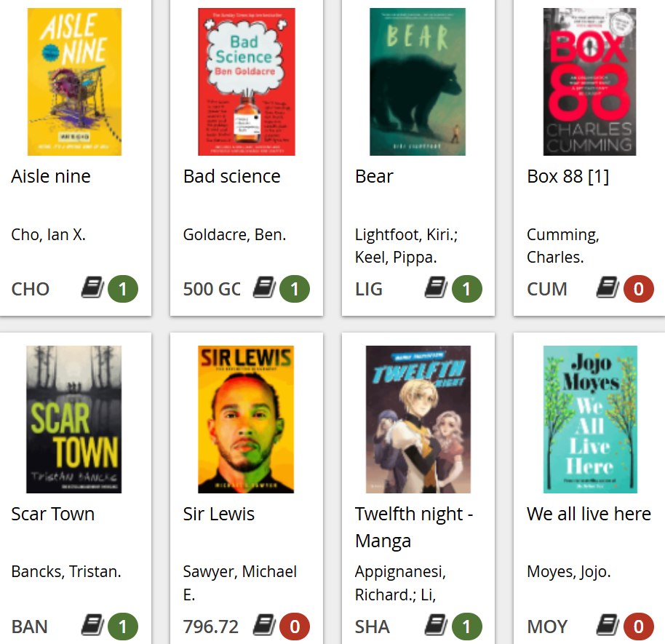Select the Twelfth Night manga cover
Viewport: 665px width, 644px height.
(x=418, y=420)
